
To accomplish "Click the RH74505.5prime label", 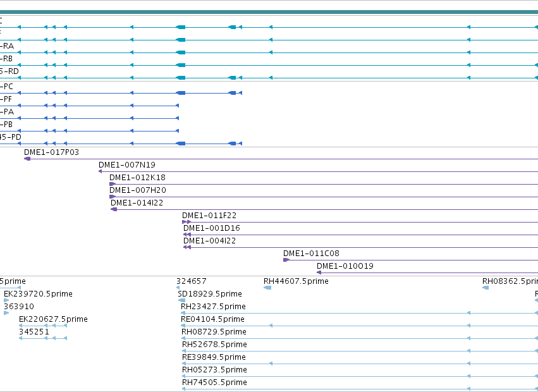I will tap(214, 383).
